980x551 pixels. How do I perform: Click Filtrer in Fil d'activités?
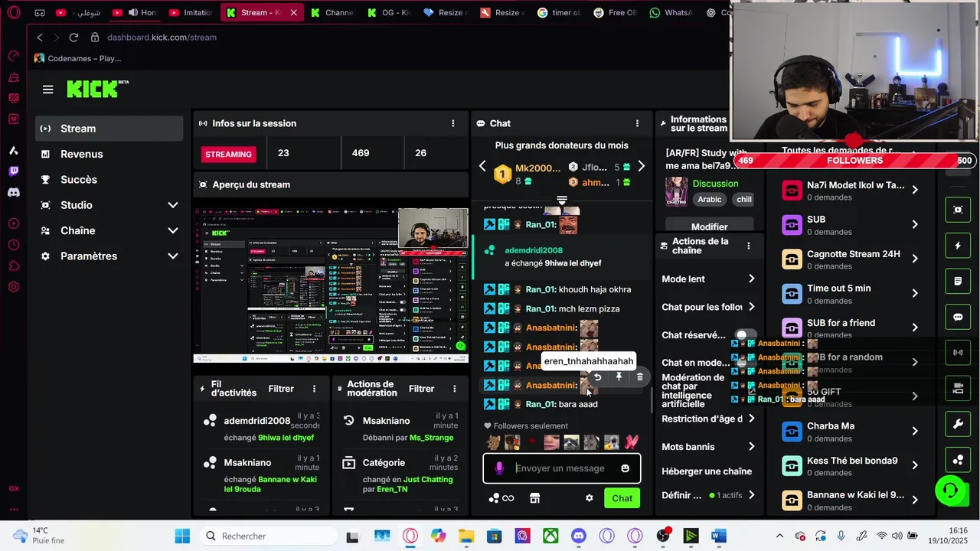pyautogui.click(x=281, y=389)
